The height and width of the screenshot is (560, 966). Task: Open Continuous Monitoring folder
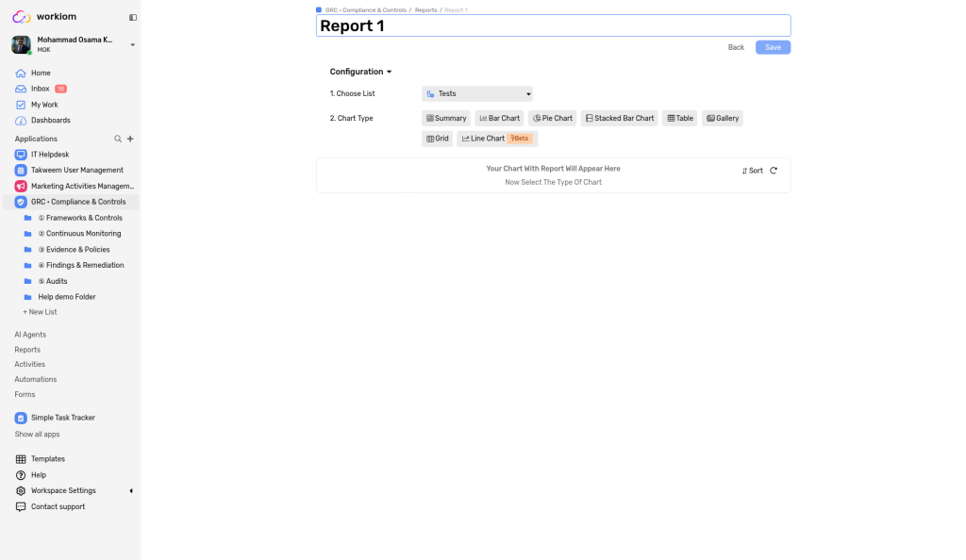tap(79, 234)
